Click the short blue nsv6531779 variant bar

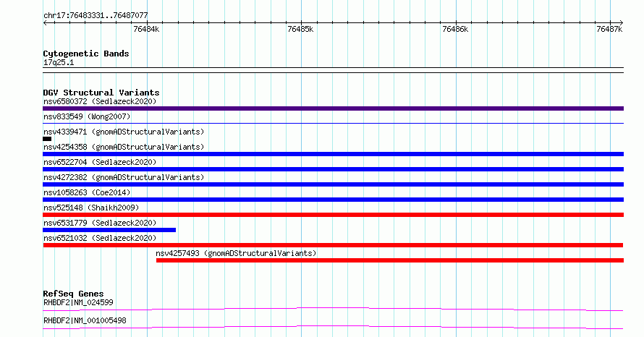click(109, 230)
